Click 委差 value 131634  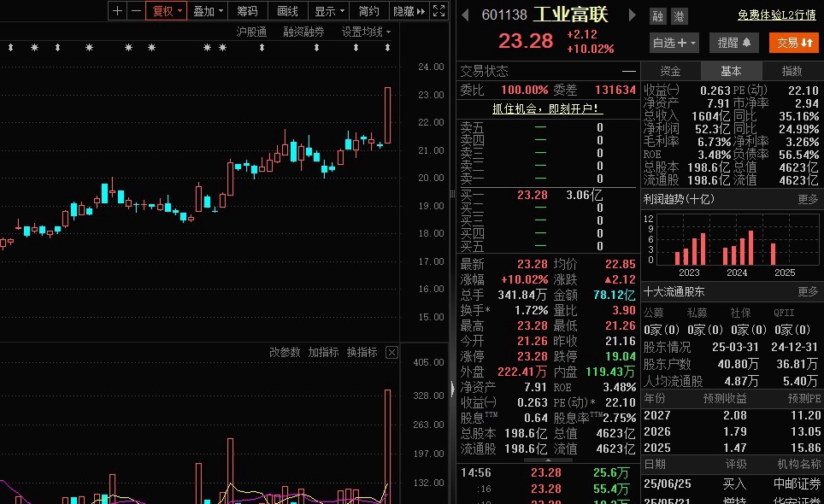pos(615,90)
